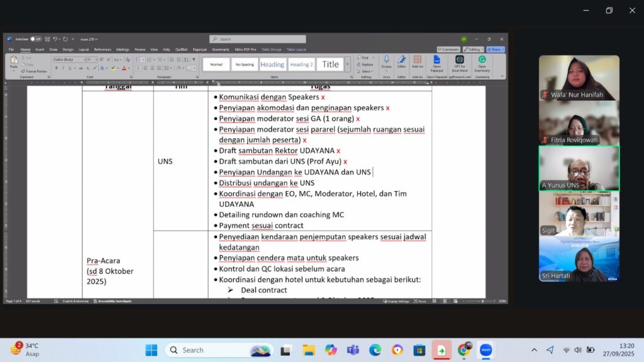Switch to the Insert ribbon tab
Image resolution: width=644 pixels, height=362 pixels.
pos(40,49)
